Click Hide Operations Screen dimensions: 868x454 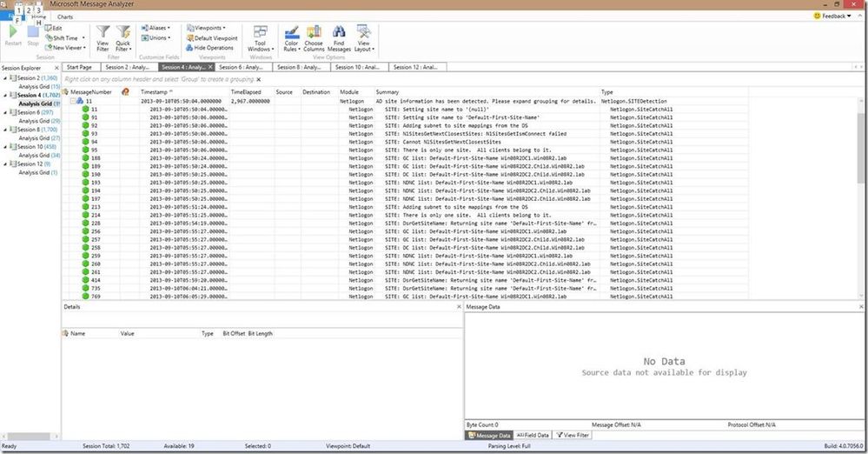[209, 48]
